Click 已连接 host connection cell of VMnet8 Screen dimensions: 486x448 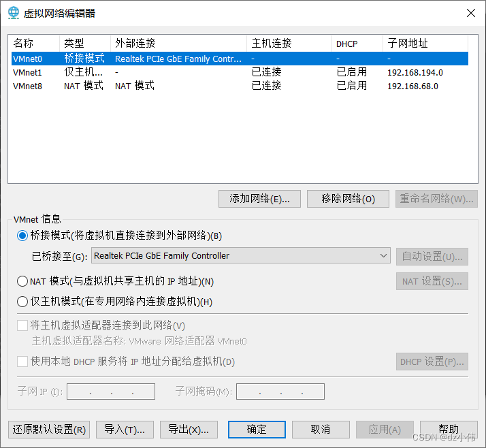pyautogui.click(x=267, y=86)
